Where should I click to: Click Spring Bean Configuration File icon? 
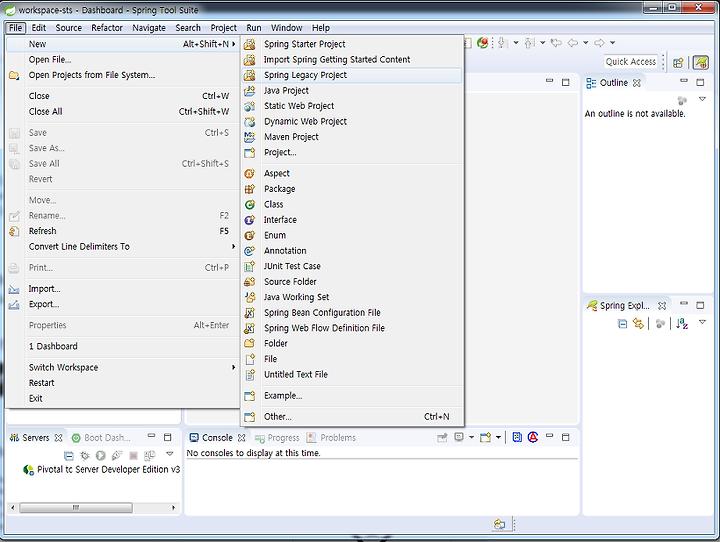coord(249,313)
